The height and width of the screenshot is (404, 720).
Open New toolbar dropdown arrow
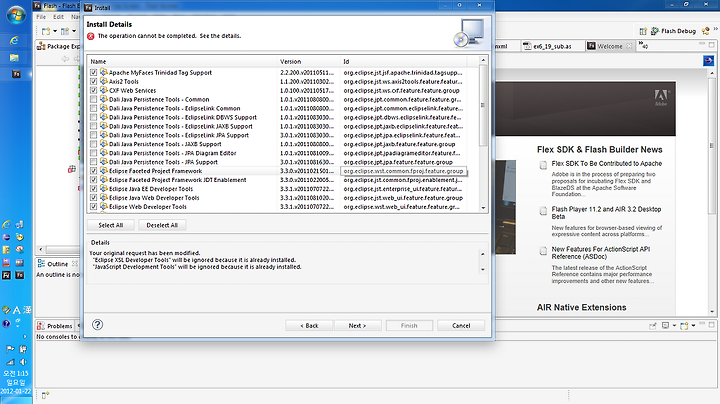(x=55, y=31)
